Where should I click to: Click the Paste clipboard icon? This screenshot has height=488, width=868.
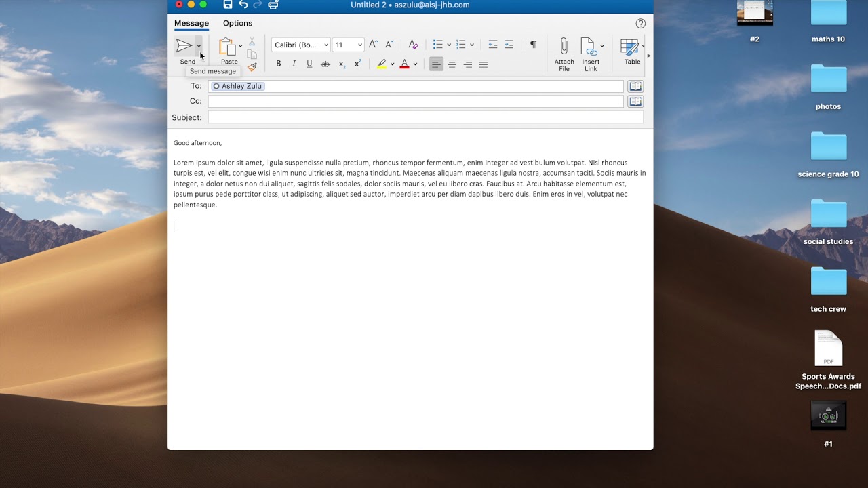(x=227, y=46)
